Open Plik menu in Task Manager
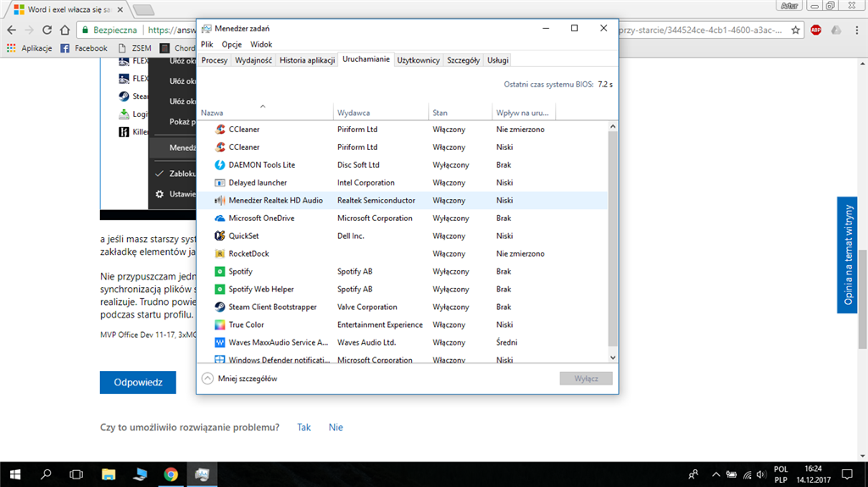 click(x=207, y=44)
